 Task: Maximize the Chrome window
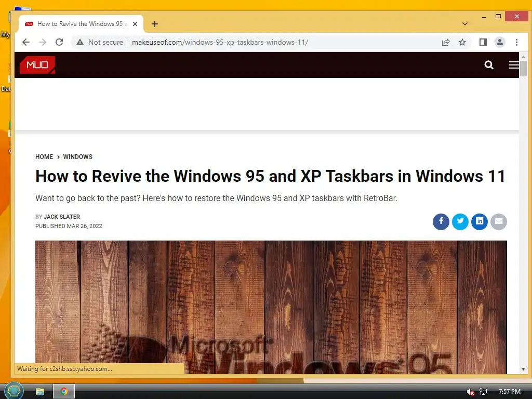(x=498, y=16)
